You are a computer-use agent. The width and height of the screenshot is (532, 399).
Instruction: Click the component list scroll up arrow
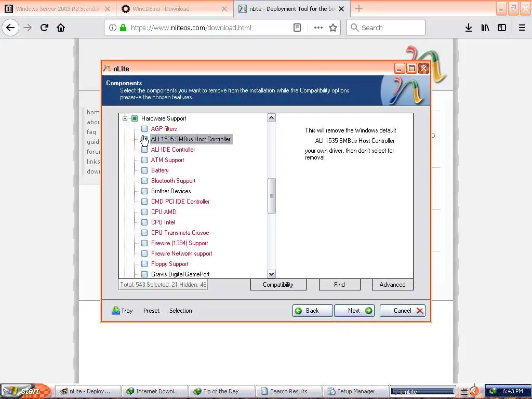point(271,118)
